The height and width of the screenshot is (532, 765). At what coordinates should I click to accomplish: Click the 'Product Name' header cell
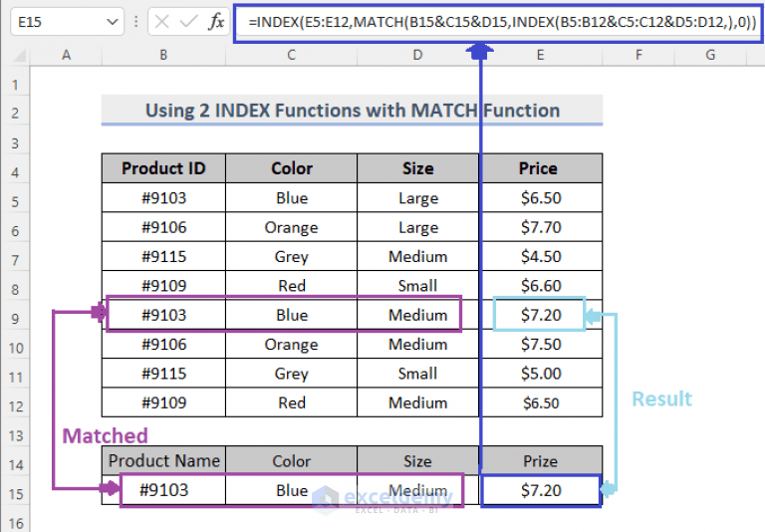[x=163, y=460]
